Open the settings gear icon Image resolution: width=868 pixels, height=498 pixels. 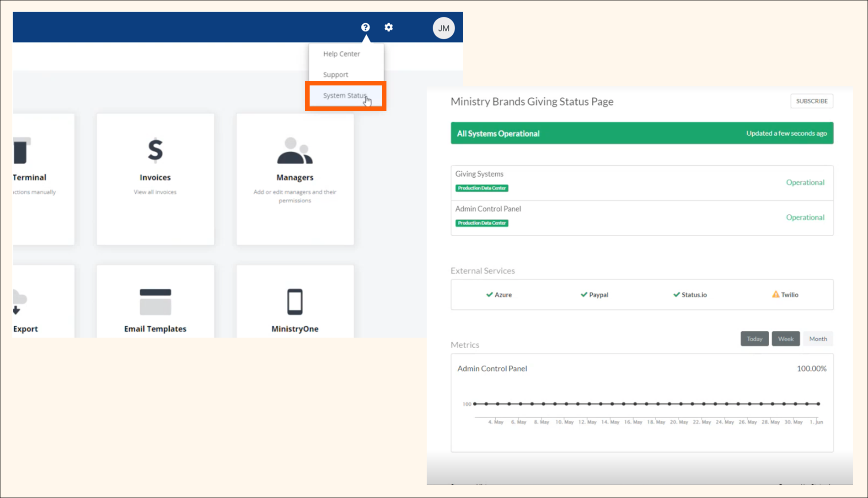click(388, 27)
